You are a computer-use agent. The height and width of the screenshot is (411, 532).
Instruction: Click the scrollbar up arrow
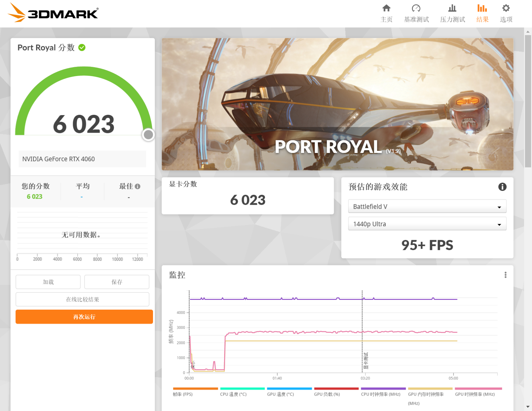[528, 31]
